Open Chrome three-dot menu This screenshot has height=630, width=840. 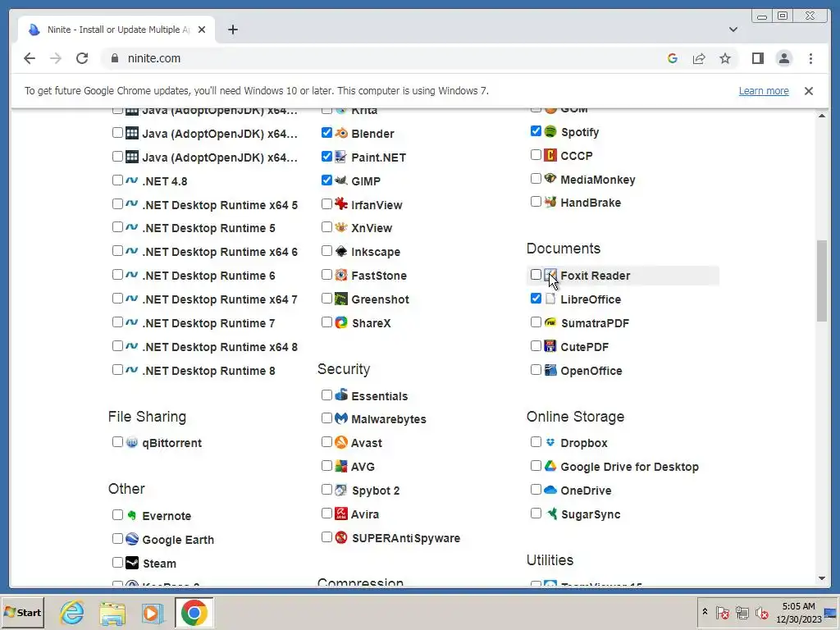[x=810, y=58]
